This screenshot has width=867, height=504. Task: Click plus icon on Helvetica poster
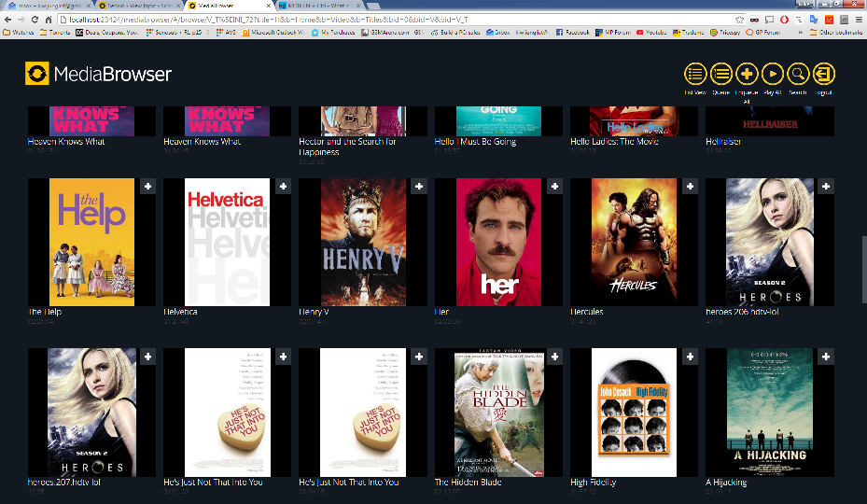(284, 187)
